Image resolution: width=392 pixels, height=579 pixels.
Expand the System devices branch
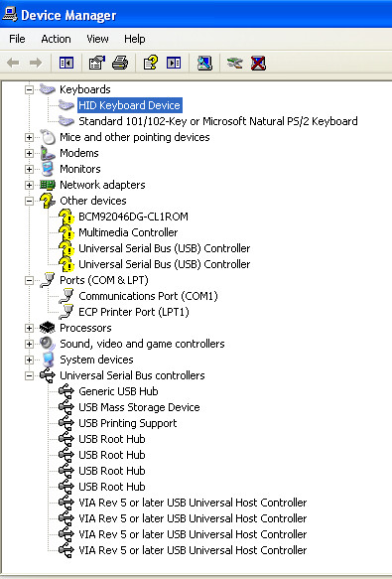[x=29, y=360]
